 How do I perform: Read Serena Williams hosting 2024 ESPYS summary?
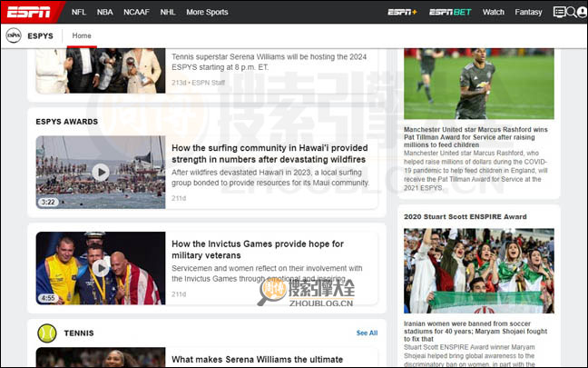click(269, 62)
